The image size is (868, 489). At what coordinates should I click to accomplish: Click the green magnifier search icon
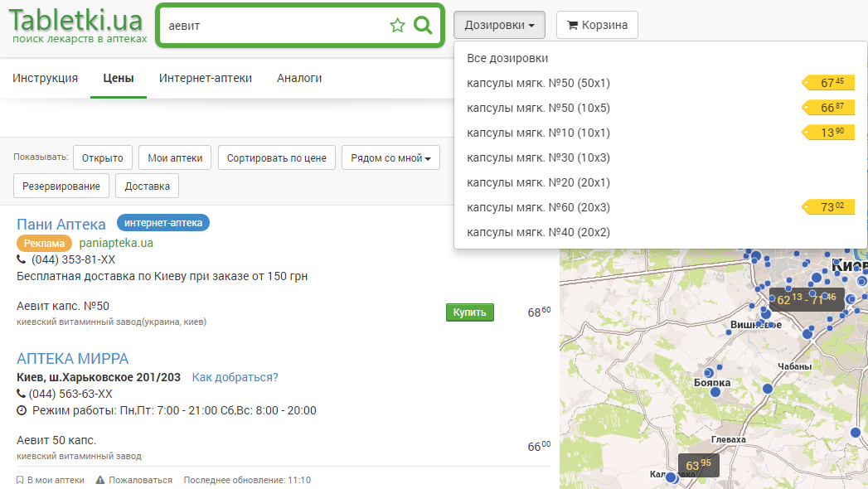point(423,25)
